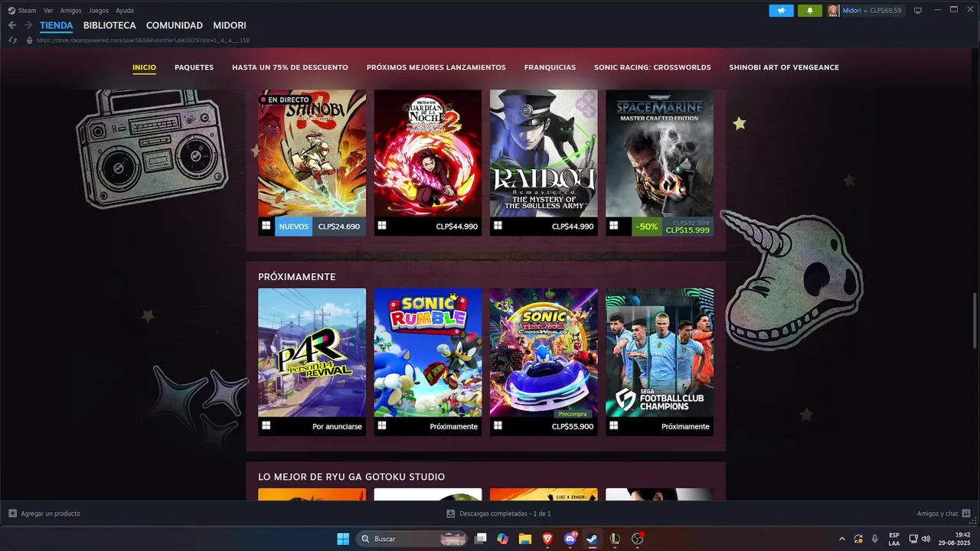Viewport: 980px width, 551px height.
Task: Open the MIDORI profile tab
Action: 230,25
